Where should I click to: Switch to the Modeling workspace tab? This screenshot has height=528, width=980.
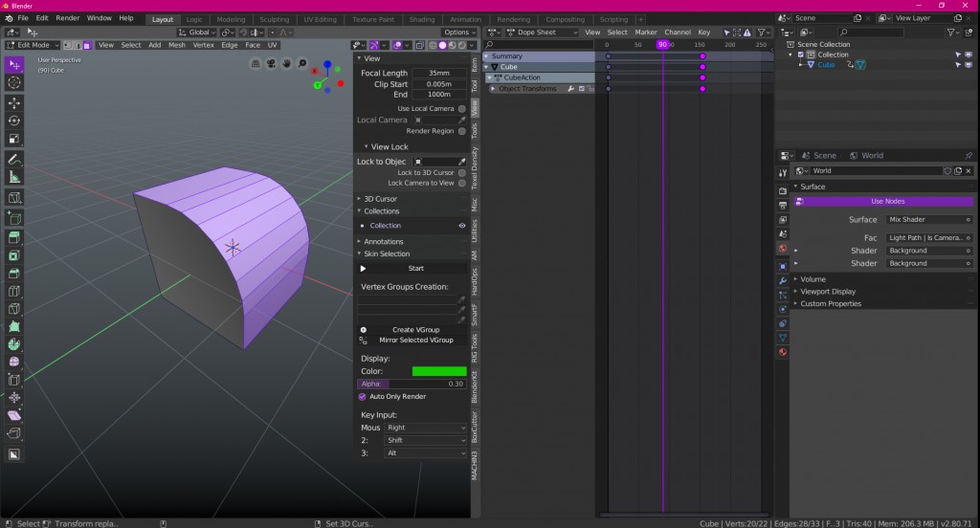(231, 19)
